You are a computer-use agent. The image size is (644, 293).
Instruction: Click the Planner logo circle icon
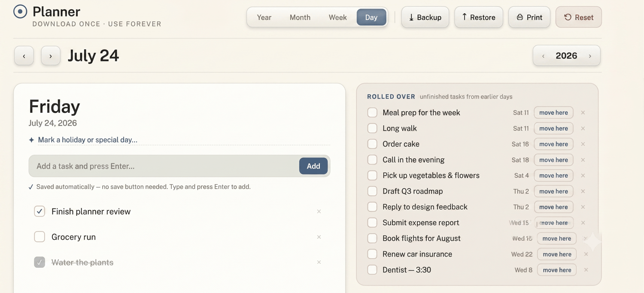[x=20, y=12]
